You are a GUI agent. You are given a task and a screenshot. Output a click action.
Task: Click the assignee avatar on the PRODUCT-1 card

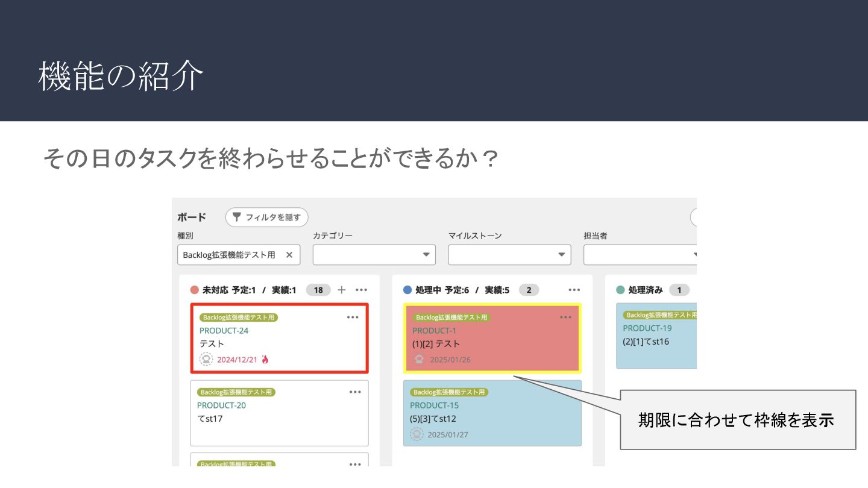[419, 360]
